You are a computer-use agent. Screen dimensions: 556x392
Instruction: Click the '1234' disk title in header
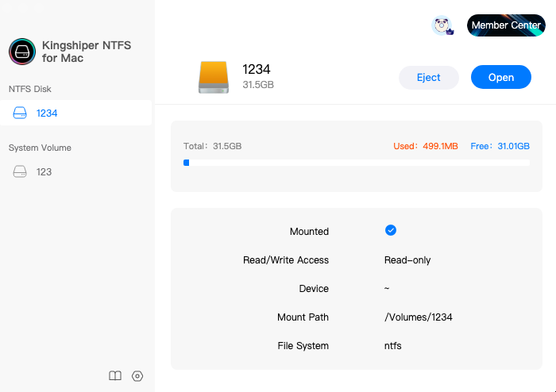coord(257,69)
